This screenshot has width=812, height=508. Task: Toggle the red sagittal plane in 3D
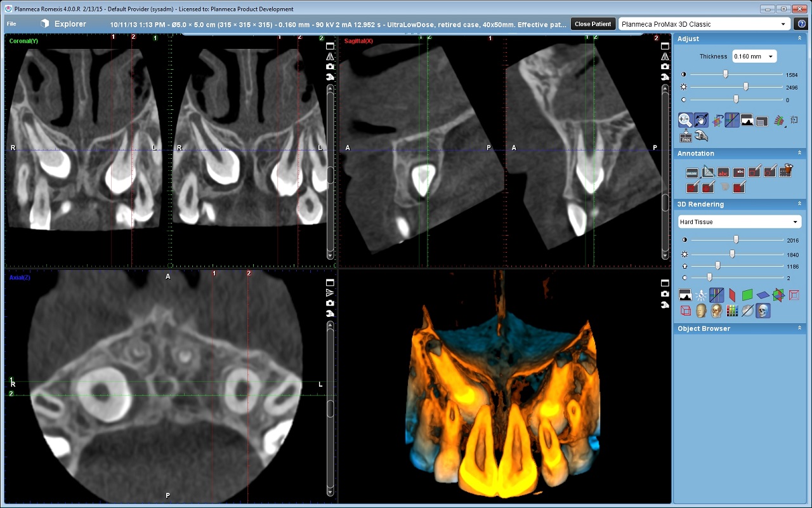pyautogui.click(x=732, y=295)
